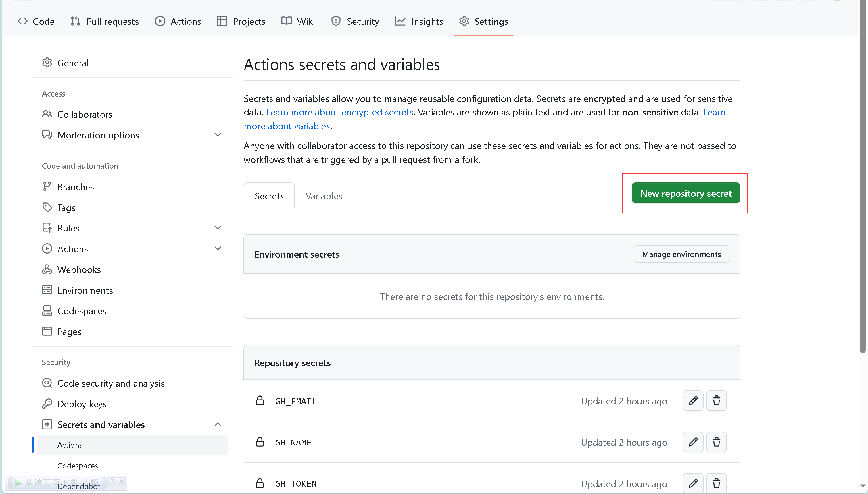Viewport: 868px width, 494px height.
Task: Expand the Rules section
Action: click(x=218, y=228)
